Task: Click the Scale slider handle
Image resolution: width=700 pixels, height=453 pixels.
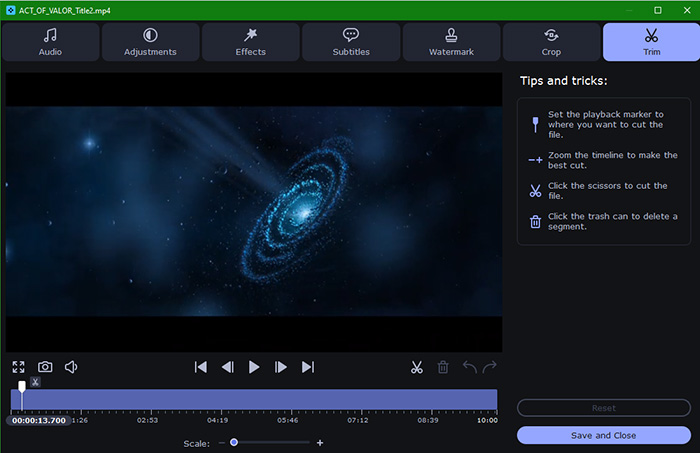Action: click(234, 442)
